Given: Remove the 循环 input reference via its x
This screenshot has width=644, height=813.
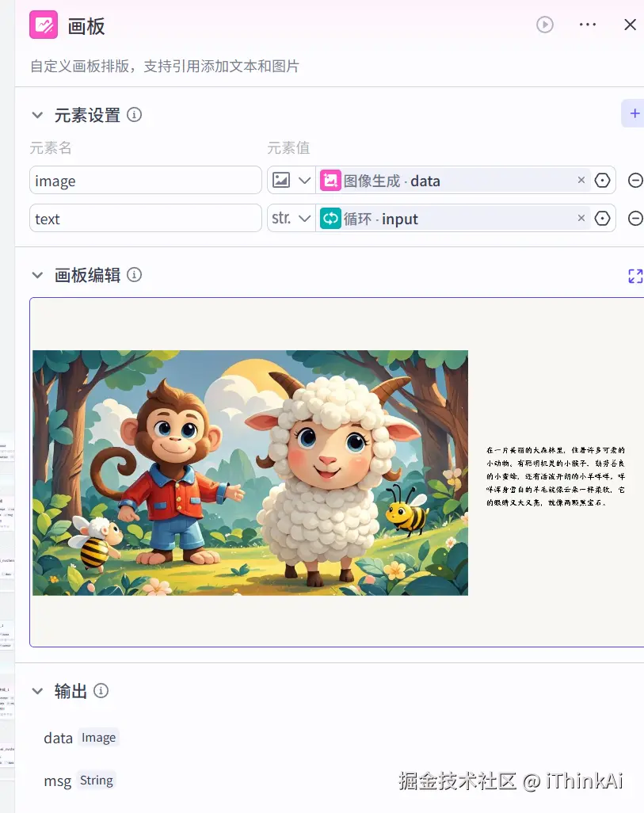Looking at the screenshot, I should point(581,218).
